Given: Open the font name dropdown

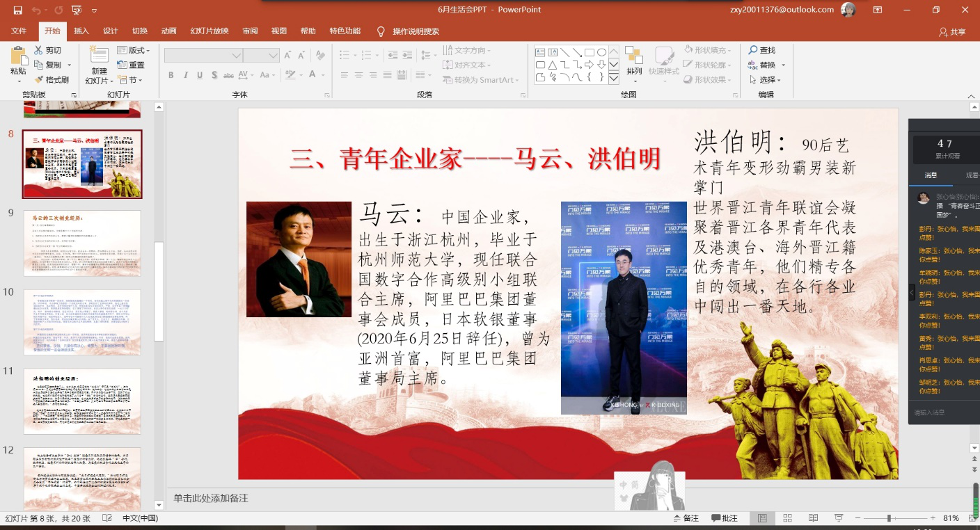Looking at the screenshot, I should (237, 56).
